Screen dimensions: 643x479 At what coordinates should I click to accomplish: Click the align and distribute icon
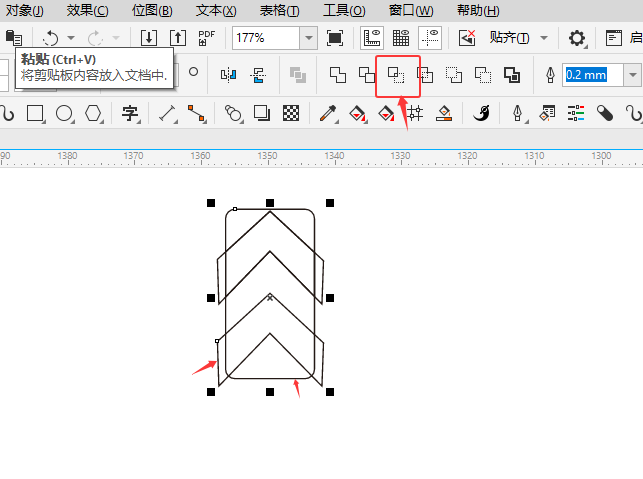coord(258,75)
